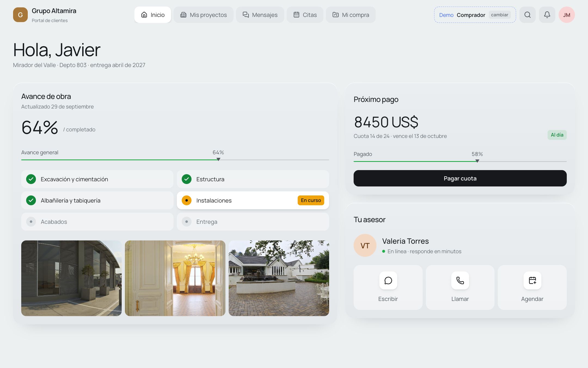The width and height of the screenshot is (588, 368).
Task: Click the Demo Comprador label
Action: [462, 15]
